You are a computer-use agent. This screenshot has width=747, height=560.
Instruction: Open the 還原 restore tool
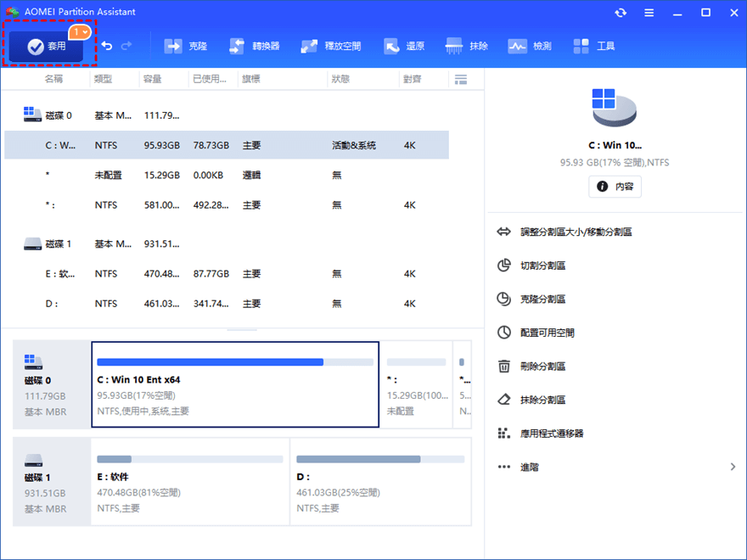click(x=404, y=46)
